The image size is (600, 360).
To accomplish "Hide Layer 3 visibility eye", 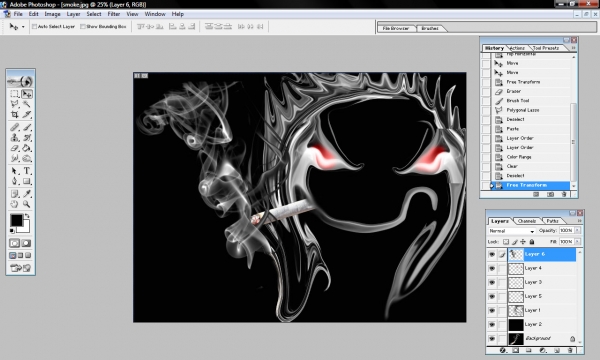I will tap(492, 282).
